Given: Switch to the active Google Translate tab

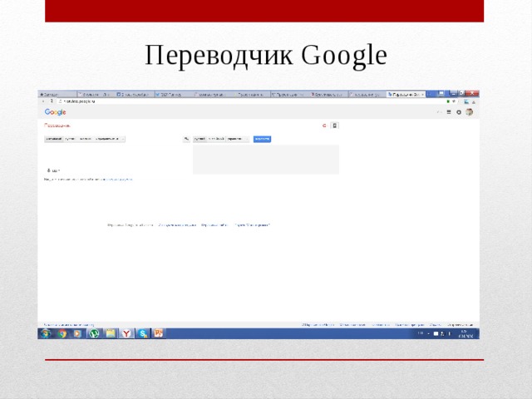Looking at the screenshot, I should point(406,94).
